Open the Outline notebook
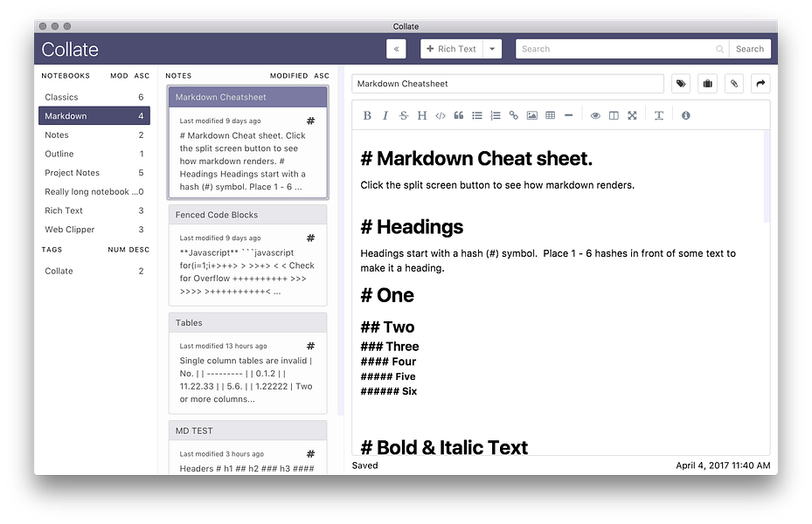 (94, 154)
